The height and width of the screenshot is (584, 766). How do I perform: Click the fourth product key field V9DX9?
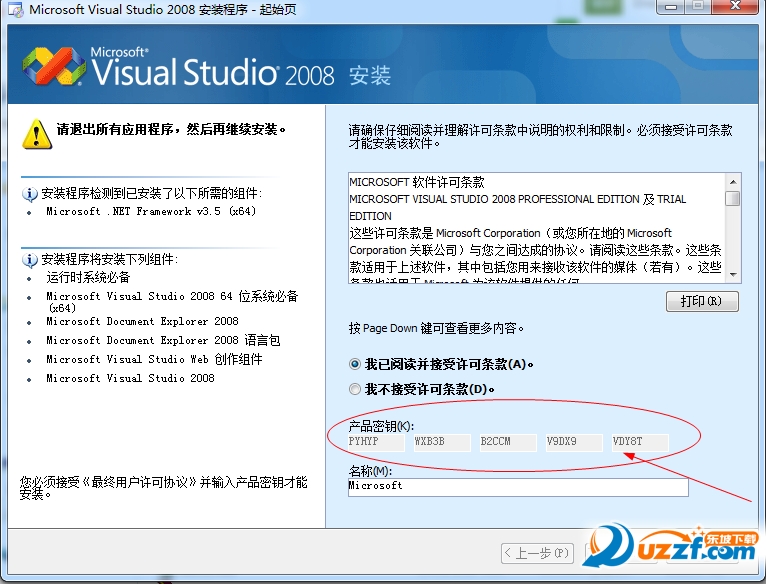coord(574,442)
